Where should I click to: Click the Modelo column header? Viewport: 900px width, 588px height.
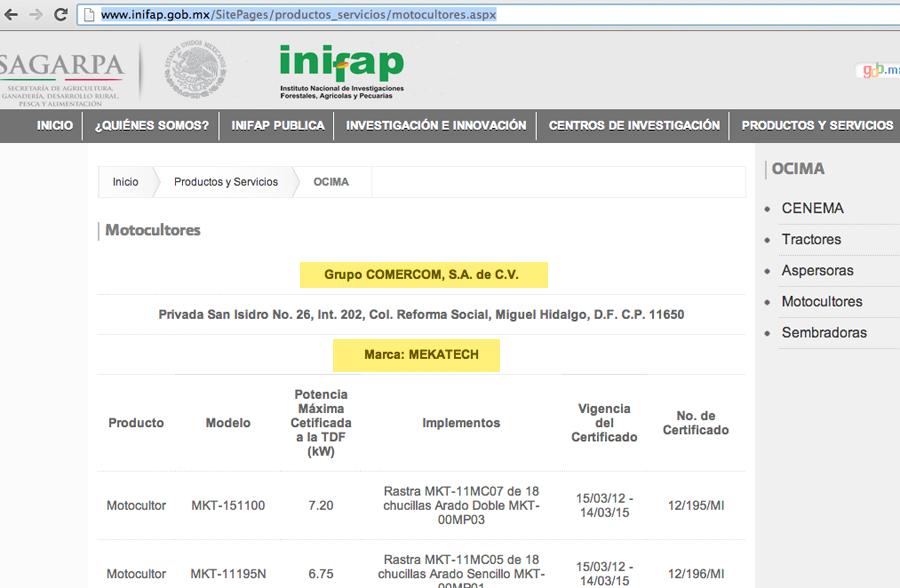point(228,423)
